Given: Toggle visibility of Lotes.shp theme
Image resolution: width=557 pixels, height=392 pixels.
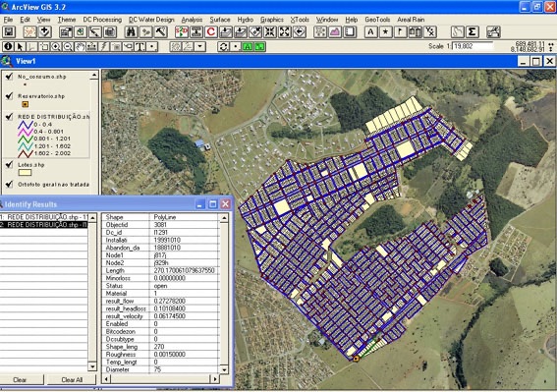Looking at the screenshot, I should coord(9,164).
